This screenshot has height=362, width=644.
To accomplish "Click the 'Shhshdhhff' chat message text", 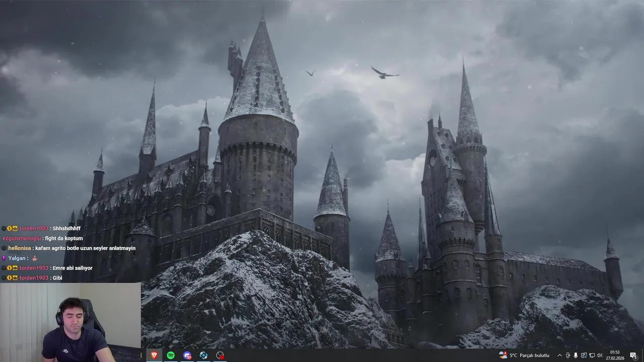I will pyautogui.click(x=66, y=228).
